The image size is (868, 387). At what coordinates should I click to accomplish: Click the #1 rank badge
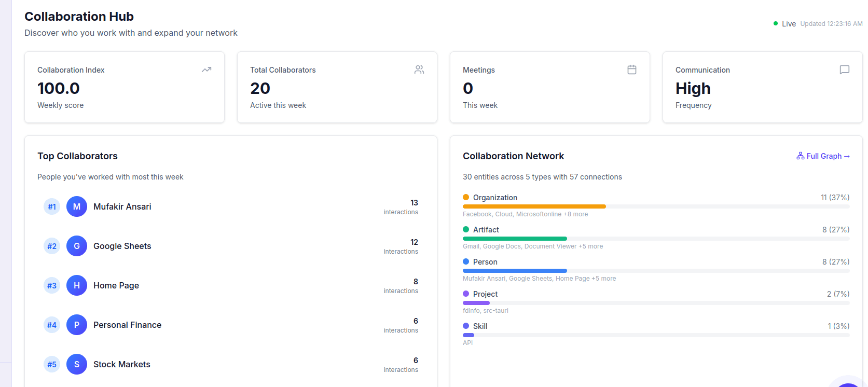[x=52, y=206]
